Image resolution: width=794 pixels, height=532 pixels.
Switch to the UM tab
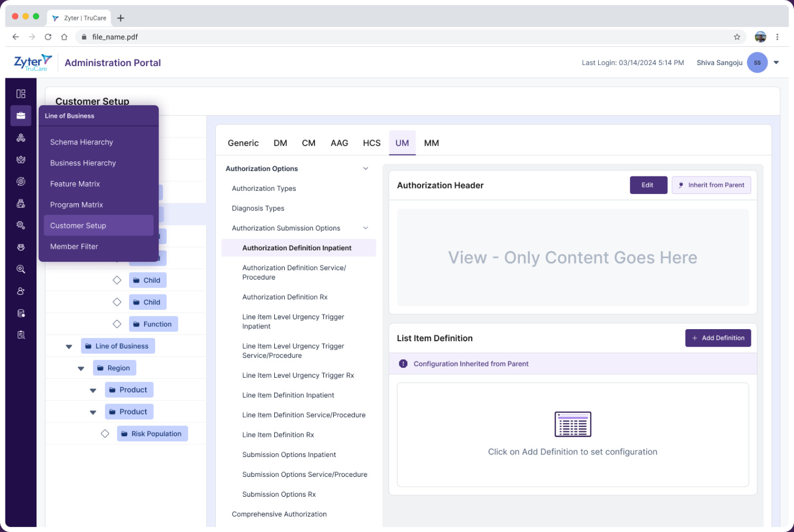pyautogui.click(x=402, y=143)
